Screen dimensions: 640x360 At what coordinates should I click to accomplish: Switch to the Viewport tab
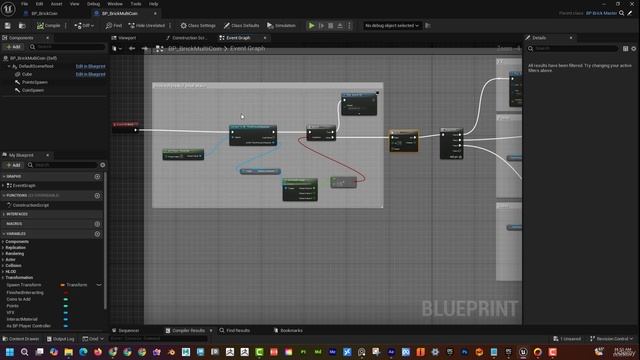(x=124, y=38)
